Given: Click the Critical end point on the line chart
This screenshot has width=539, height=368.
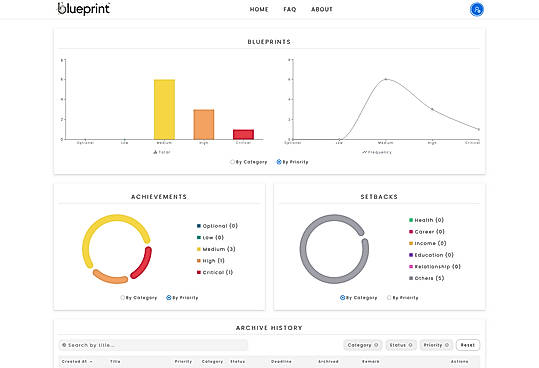Looking at the screenshot, I should click(478, 130).
